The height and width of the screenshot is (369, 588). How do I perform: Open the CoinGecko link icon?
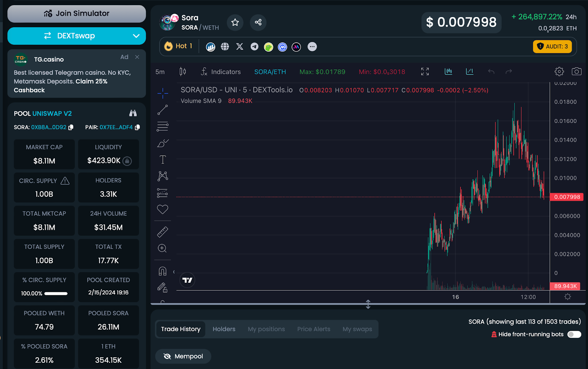point(269,47)
